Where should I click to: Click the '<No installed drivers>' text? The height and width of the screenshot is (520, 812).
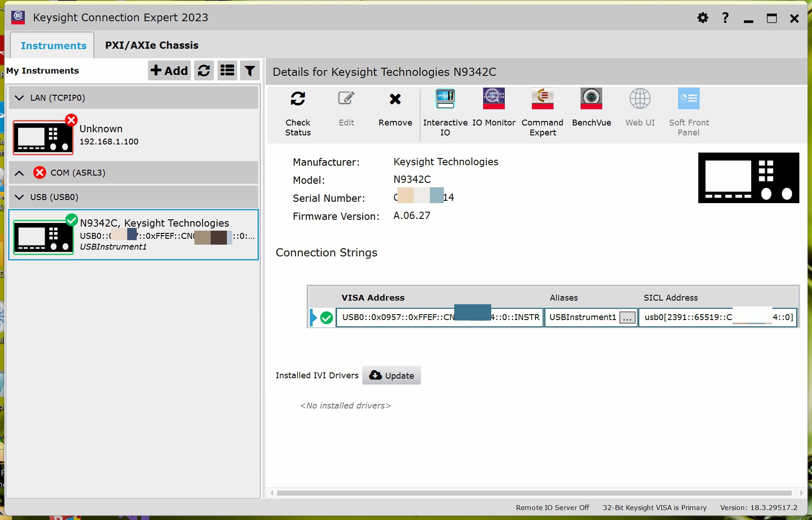pyautogui.click(x=346, y=406)
